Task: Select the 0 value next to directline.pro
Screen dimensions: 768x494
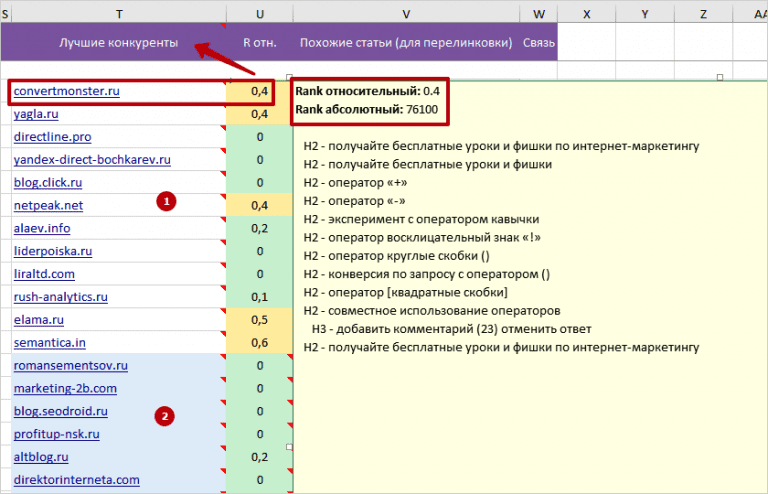Action: (260, 137)
